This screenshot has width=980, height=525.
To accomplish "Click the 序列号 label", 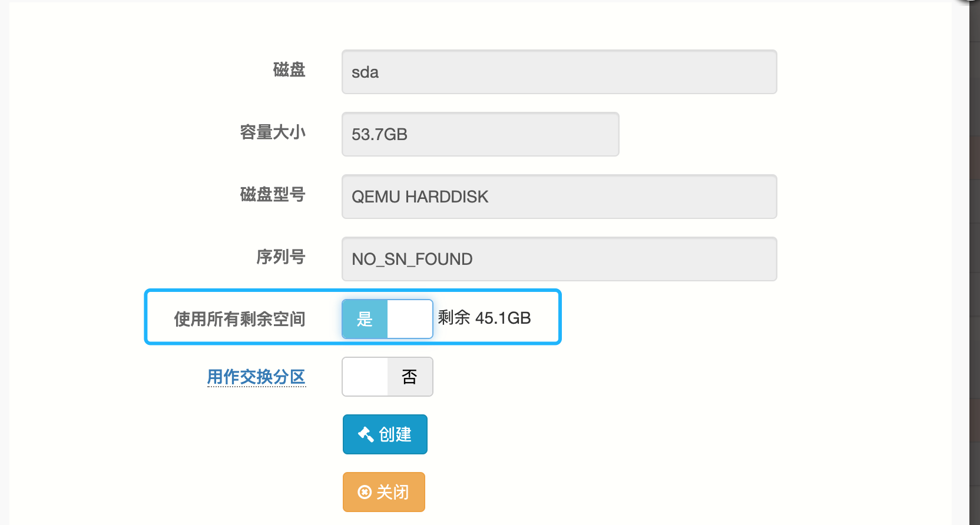I will point(281,257).
